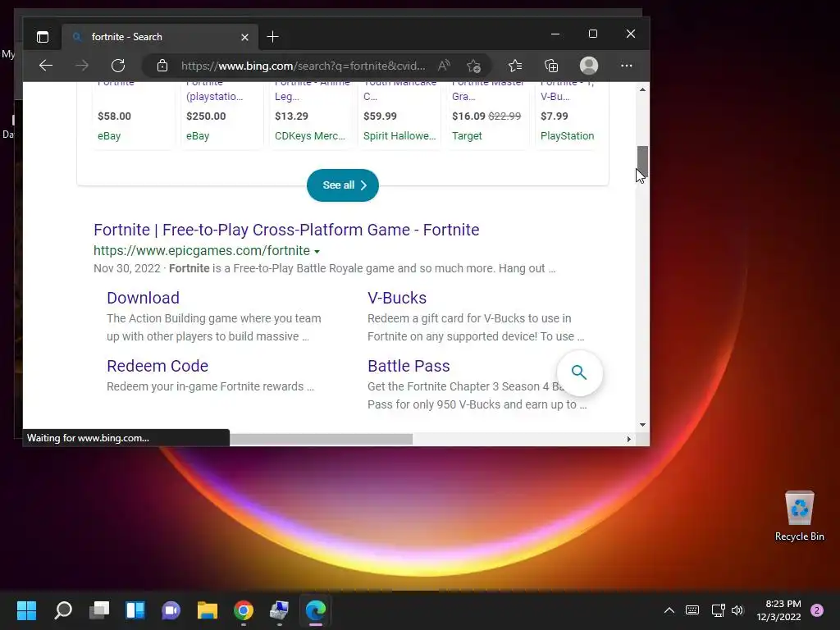The width and height of the screenshot is (840, 630).
Task: Open the Spirit Halloween $59.99 listing
Action: pos(399,115)
